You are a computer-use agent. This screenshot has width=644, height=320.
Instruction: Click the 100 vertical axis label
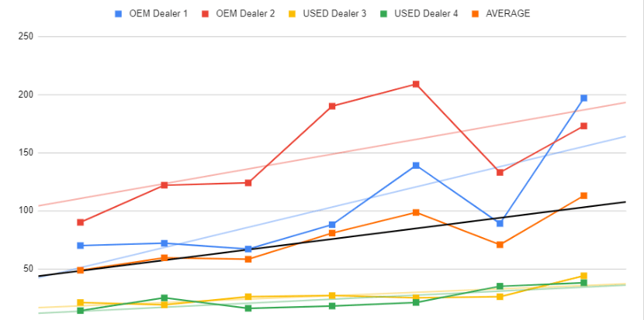pos(28,210)
